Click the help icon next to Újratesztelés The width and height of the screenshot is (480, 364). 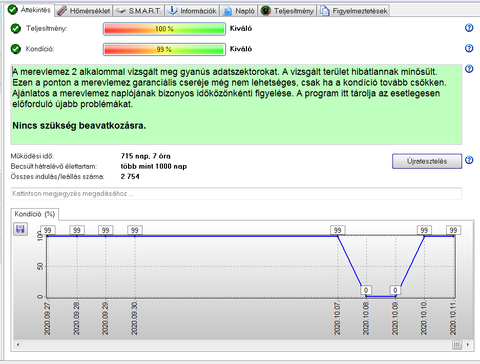(x=469, y=160)
